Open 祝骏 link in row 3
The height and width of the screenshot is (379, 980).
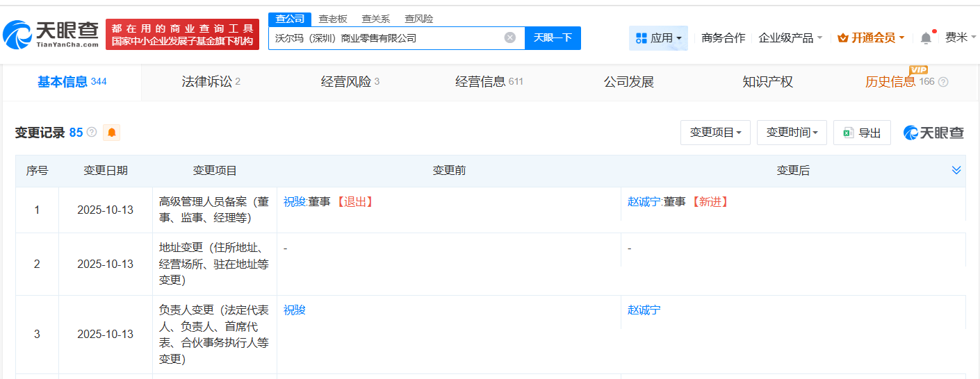[295, 310]
